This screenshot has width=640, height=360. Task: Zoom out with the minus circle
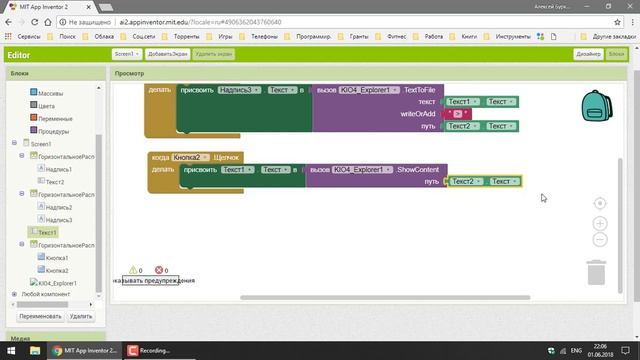600,240
